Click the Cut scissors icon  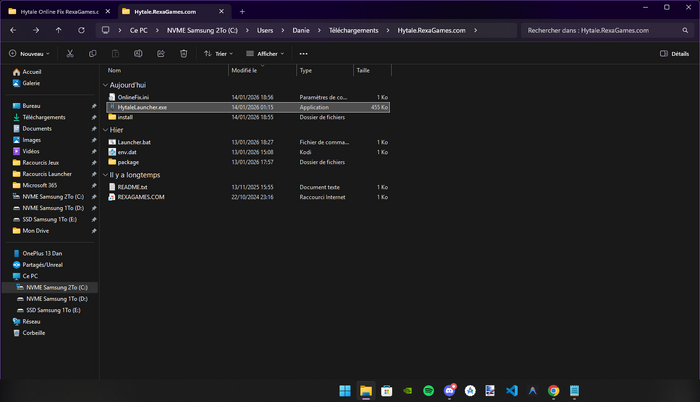[x=70, y=54]
